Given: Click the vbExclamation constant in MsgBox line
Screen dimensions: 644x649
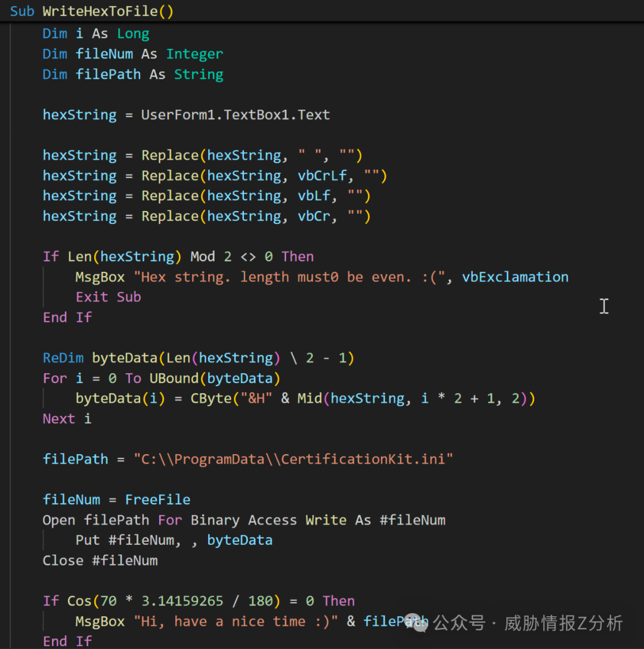Looking at the screenshot, I should pos(515,277).
